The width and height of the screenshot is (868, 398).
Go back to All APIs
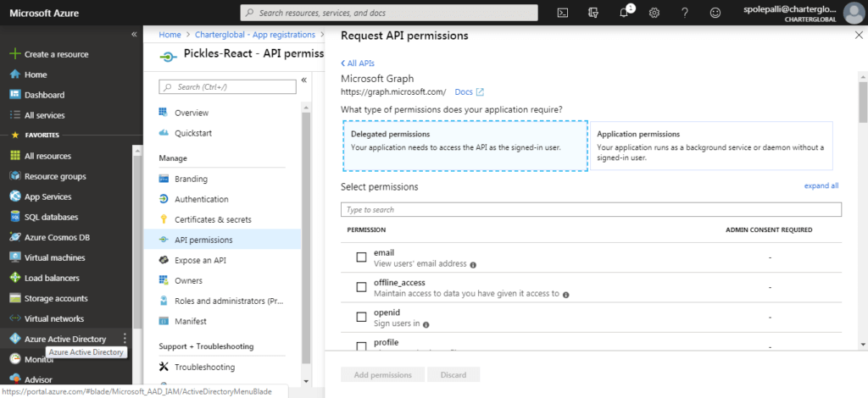point(358,63)
